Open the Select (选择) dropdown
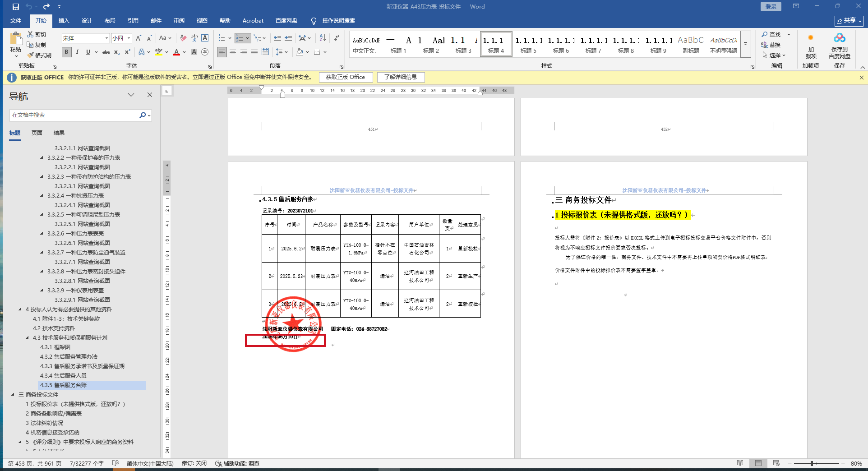Image resolution: width=868 pixels, height=471 pixels. coord(774,55)
